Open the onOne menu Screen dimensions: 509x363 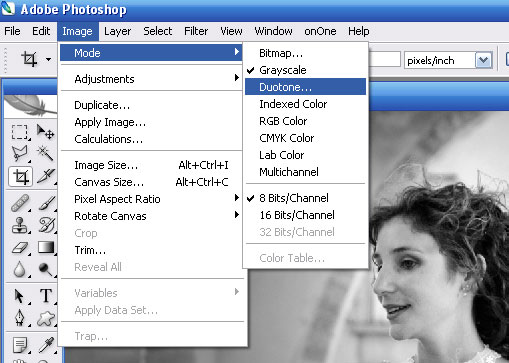[x=320, y=31]
